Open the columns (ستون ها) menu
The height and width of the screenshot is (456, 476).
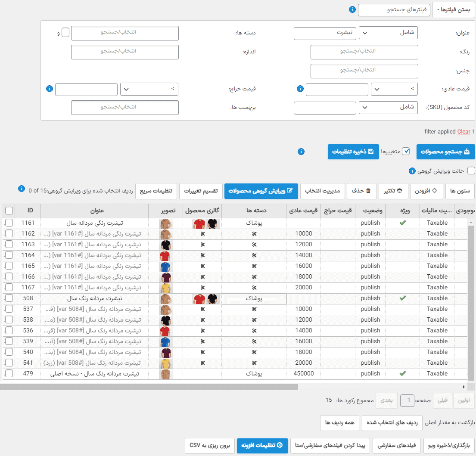coord(460,191)
